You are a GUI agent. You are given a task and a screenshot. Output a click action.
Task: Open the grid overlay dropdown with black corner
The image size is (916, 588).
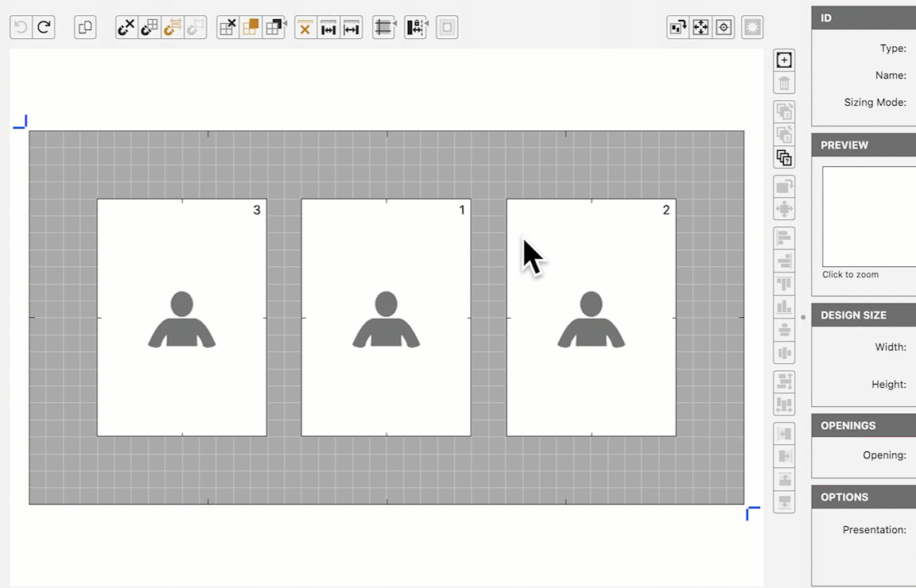point(274,28)
